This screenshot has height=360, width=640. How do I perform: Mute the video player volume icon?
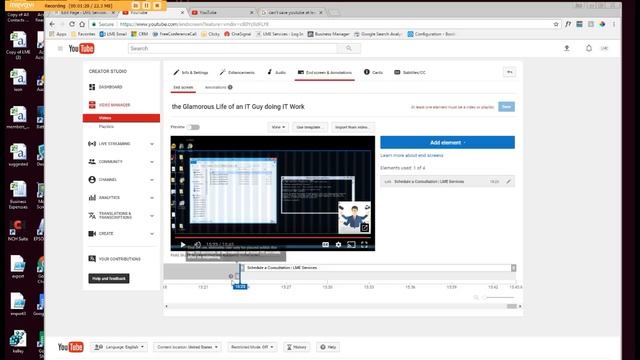[198, 244]
